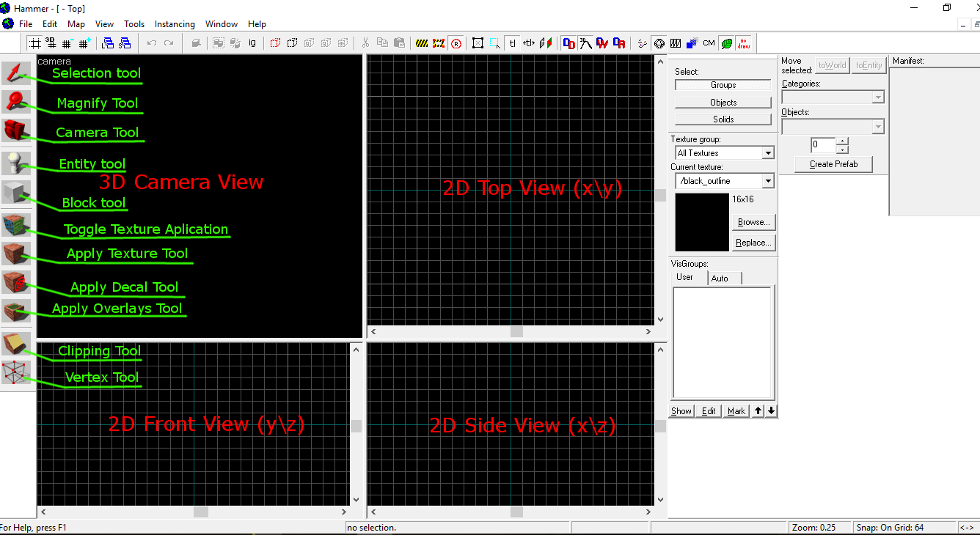Switch to the Auto VisGroups tab
980x535 pixels.
(724, 278)
